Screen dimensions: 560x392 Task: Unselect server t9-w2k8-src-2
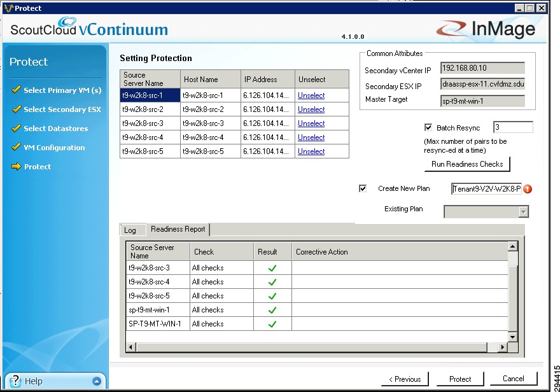pos(311,109)
